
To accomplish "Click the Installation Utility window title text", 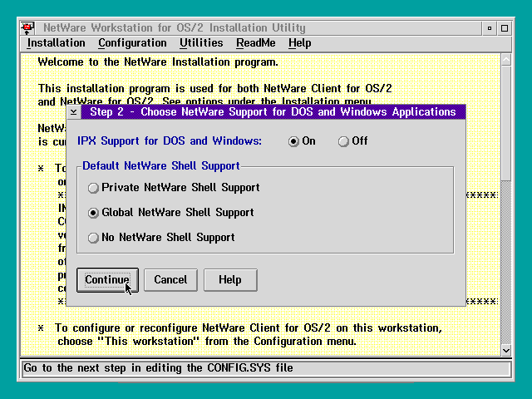I will 175,27.
